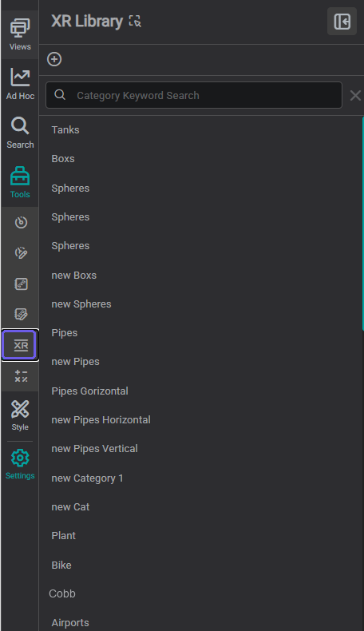Open the Style section
This screenshot has width=364, height=631.
click(20, 415)
